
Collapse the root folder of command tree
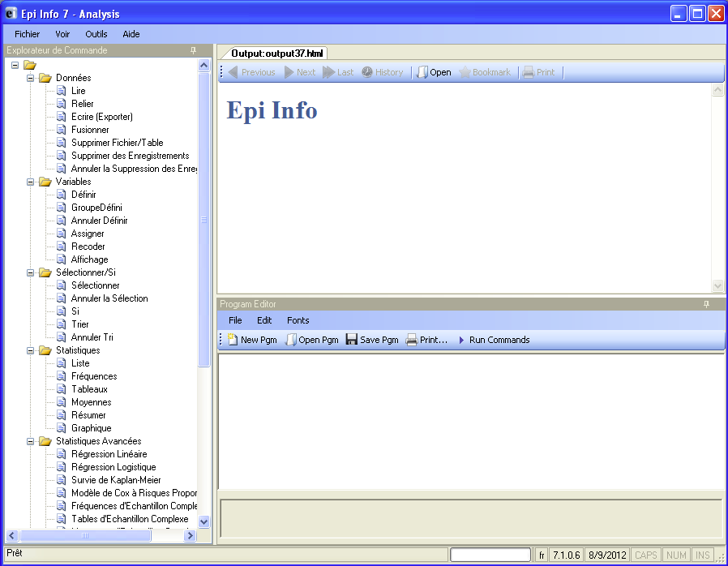pyautogui.click(x=15, y=65)
